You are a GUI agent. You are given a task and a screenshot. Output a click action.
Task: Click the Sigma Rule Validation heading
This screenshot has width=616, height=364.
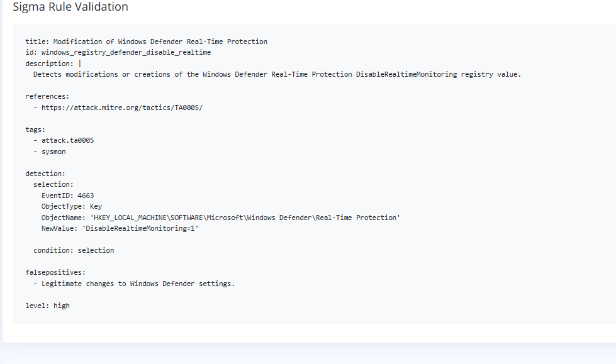[70, 7]
